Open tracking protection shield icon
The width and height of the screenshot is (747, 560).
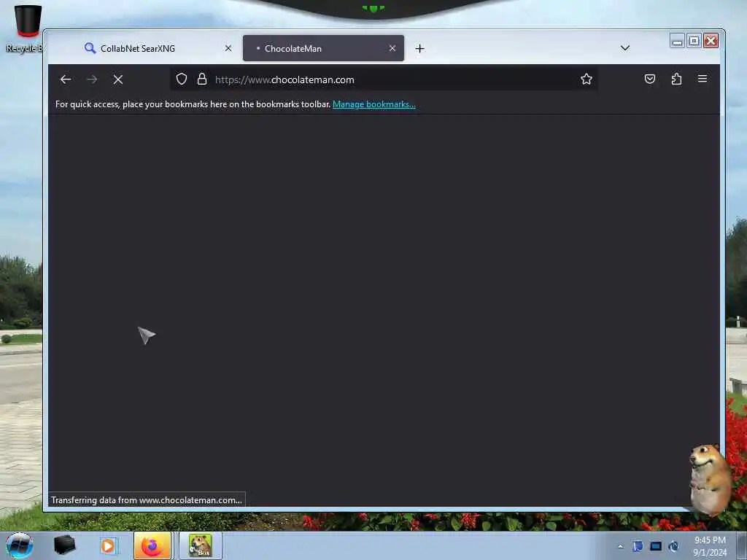point(182,79)
